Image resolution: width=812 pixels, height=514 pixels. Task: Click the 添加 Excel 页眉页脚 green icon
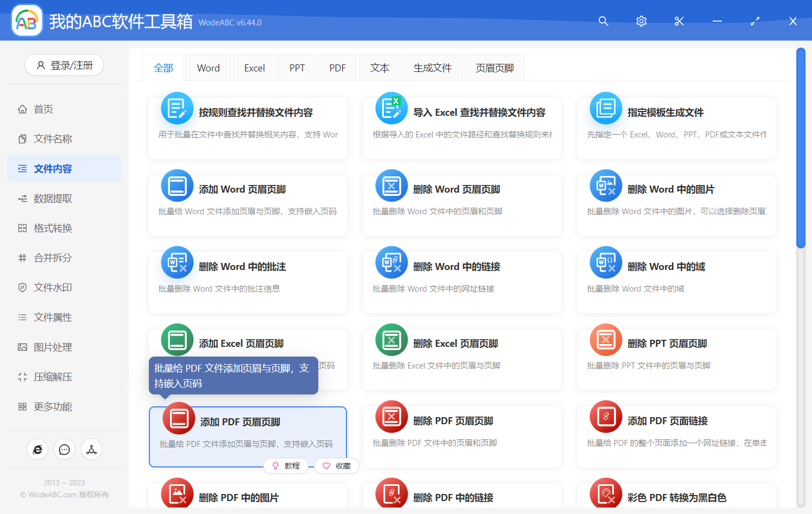coord(177,340)
